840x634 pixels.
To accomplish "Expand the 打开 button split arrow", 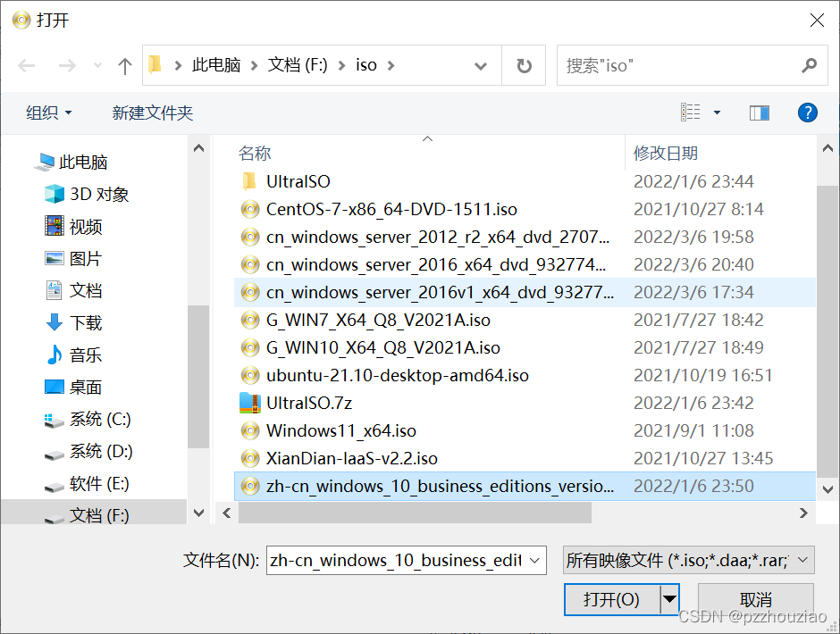I will pos(669,599).
